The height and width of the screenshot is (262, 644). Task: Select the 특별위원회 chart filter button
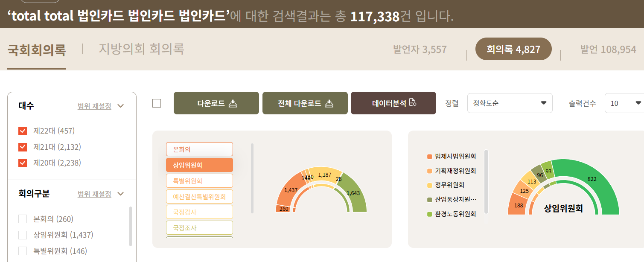[199, 180]
